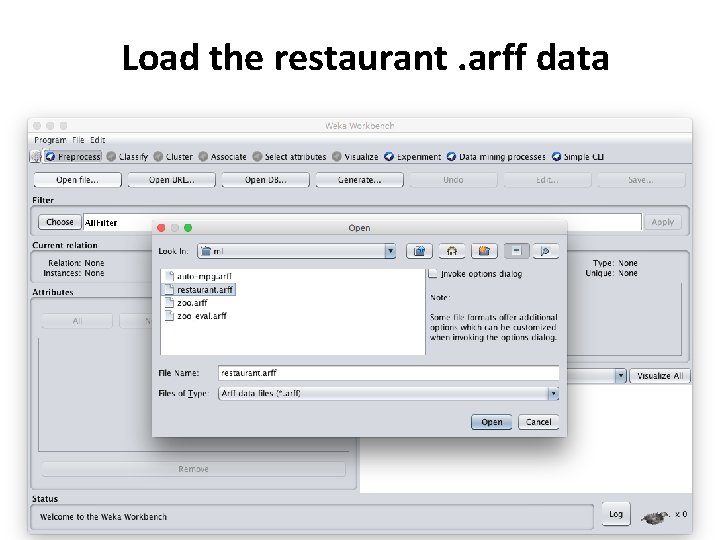This screenshot has width=720, height=540.
Task: Open the class attribute dropdown beside Visualize All
Action: tap(620, 376)
